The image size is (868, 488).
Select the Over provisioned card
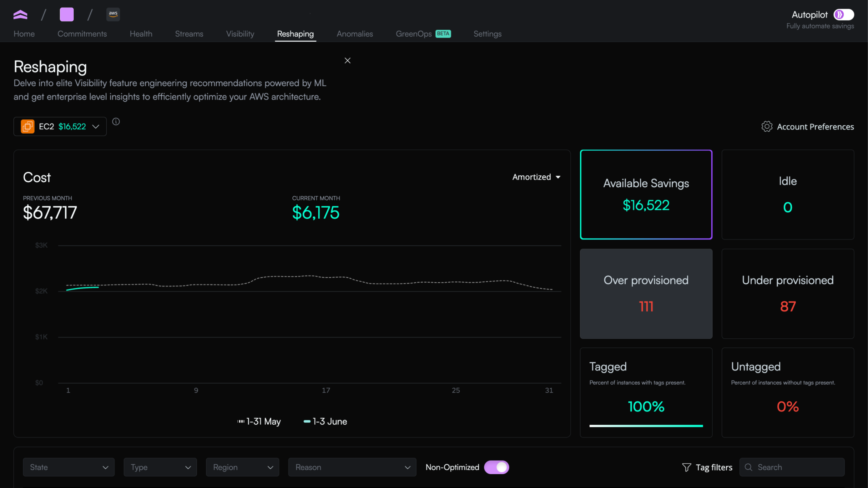(646, 294)
